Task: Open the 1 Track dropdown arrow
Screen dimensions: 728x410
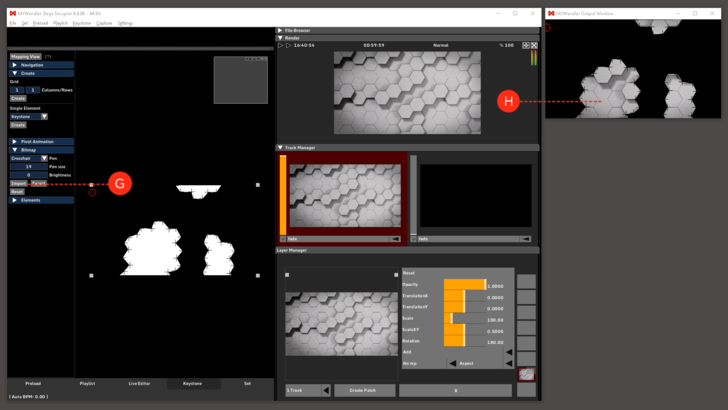Action: click(326, 390)
